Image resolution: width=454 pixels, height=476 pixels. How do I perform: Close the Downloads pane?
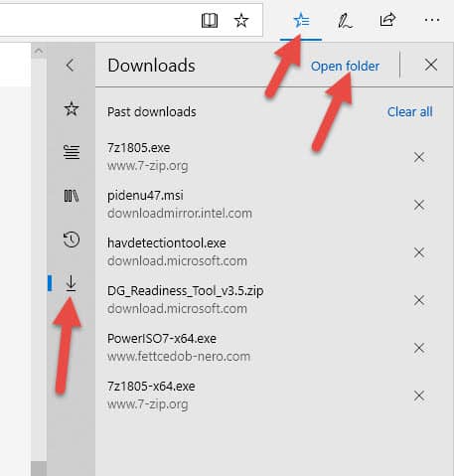click(x=431, y=65)
